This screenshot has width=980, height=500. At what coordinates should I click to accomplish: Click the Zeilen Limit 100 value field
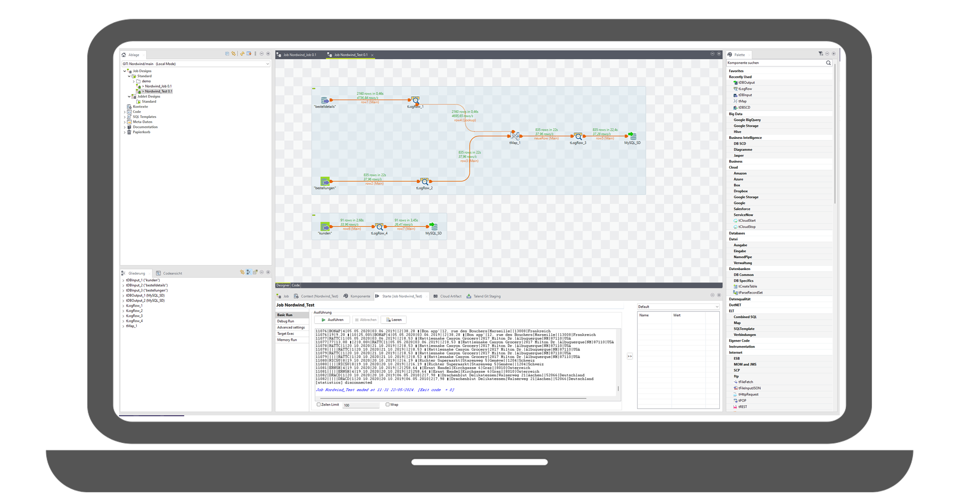coord(361,405)
